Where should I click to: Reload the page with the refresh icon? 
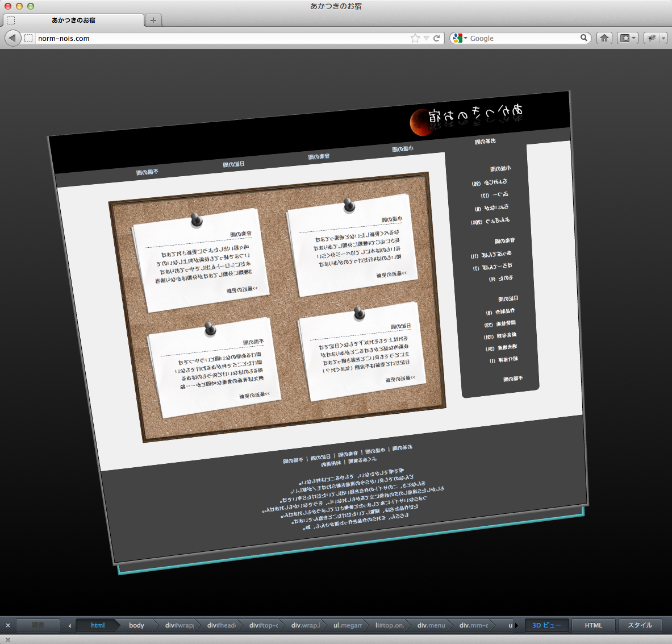click(x=437, y=38)
